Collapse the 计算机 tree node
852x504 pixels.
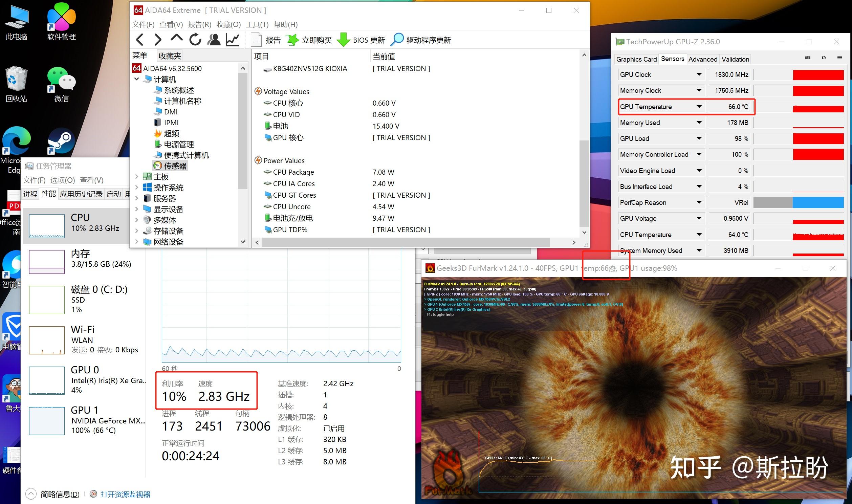136,79
